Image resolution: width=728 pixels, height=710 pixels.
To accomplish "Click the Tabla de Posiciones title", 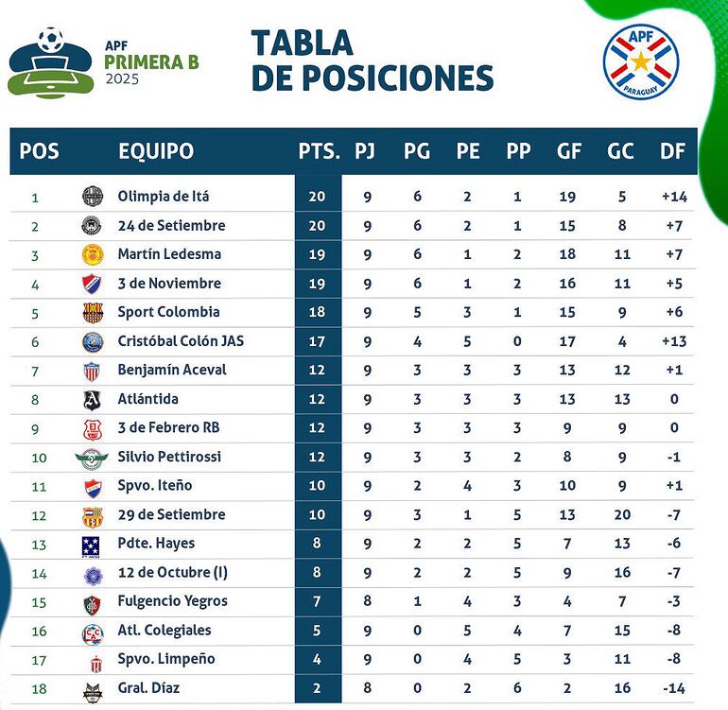I will [372, 61].
